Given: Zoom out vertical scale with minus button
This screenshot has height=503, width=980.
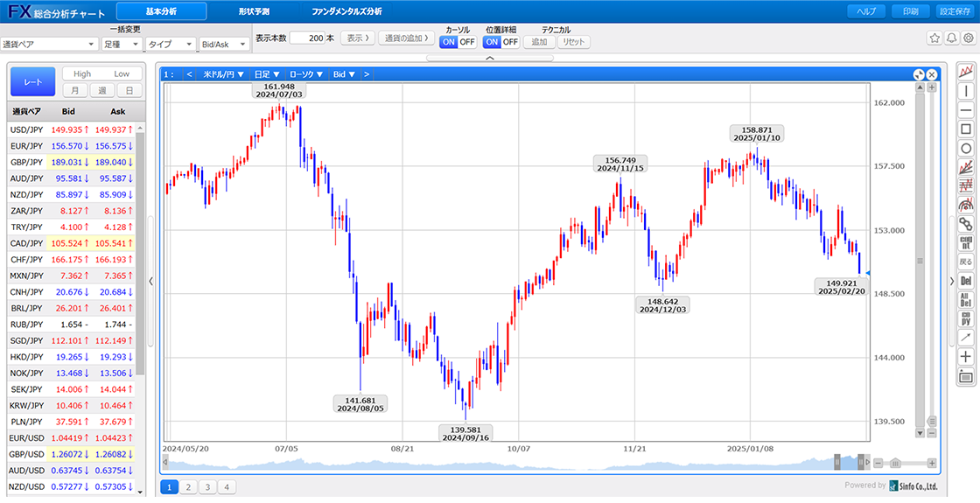Looking at the screenshot, I should click(x=932, y=433).
